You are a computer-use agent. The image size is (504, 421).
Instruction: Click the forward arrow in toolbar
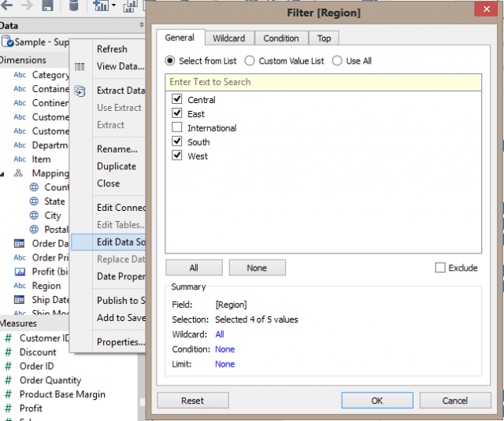[x=27, y=6]
